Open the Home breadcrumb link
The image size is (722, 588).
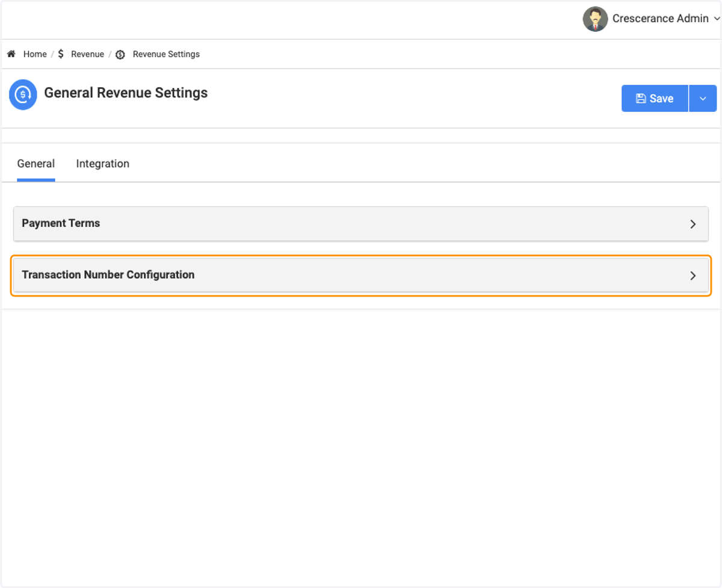pyautogui.click(x=35, y=54)
